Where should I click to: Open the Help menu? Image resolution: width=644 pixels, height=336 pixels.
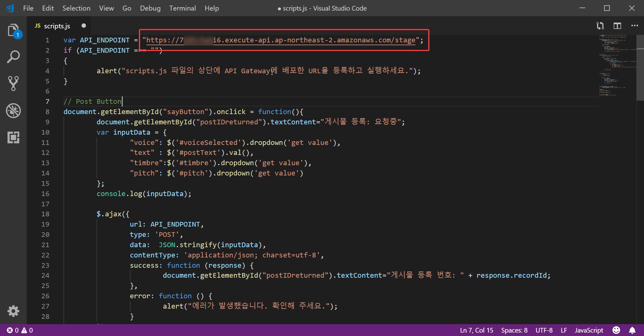pyautogui.click(x=212, y=8)
